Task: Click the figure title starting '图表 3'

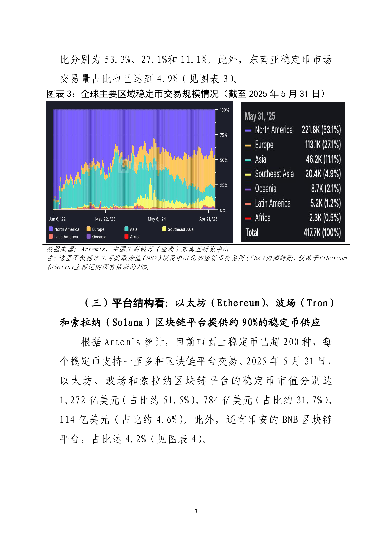Action: click(x=186, y=94)
